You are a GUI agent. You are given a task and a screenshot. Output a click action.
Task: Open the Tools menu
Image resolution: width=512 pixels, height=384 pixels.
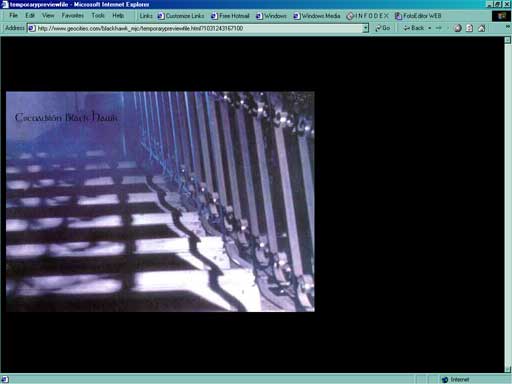[98, 16]
